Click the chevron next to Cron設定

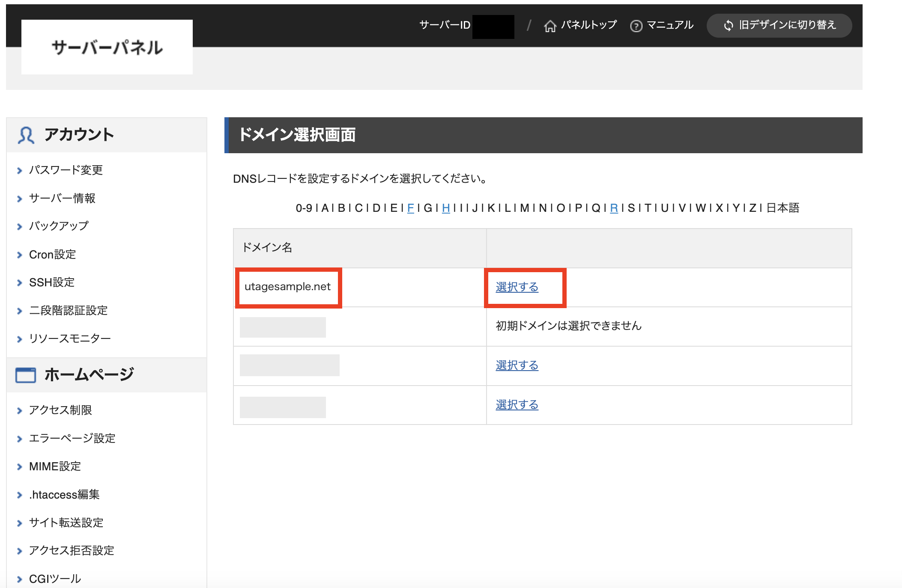pos(19,255)
